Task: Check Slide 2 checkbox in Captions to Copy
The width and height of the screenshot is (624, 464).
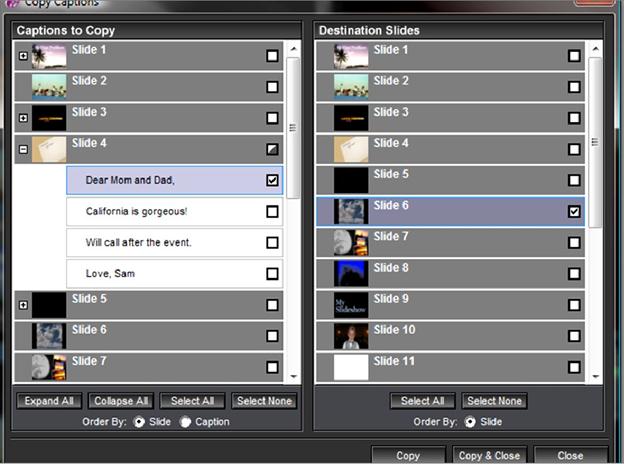Action: click(x=272, y=87)
